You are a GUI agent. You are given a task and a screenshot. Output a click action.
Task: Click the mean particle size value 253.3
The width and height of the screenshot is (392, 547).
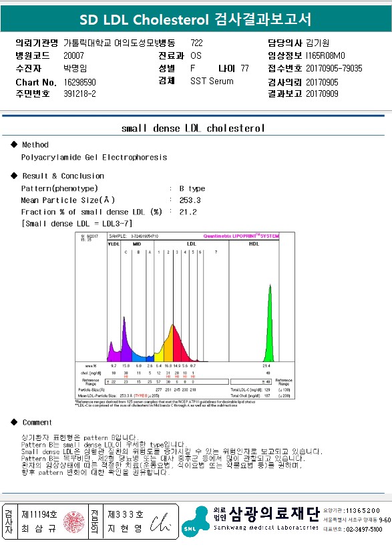[x=190, y=200]
